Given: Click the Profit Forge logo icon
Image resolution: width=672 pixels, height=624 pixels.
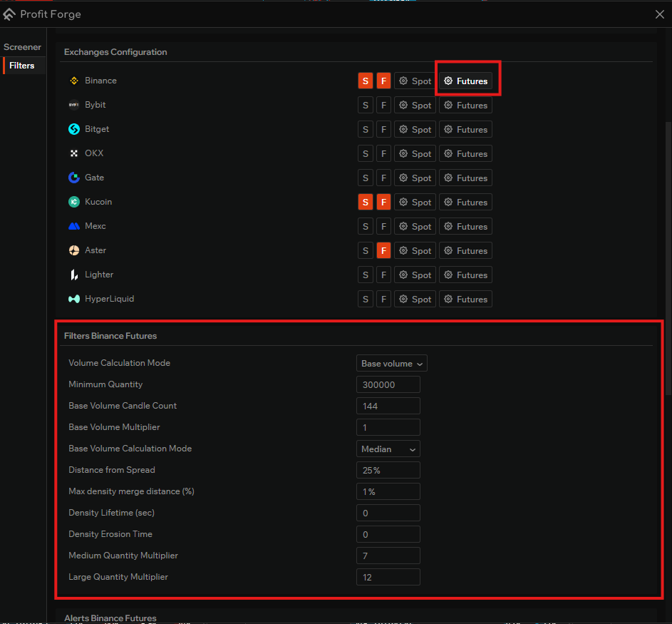Looking at the screenshot, I should pyautogui.click(x=9, y=14).
